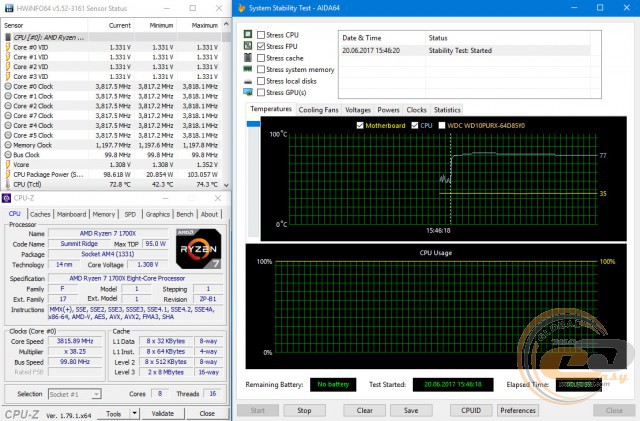Open AIDA64 Preferences
This screenshot has width=640, height=421.
pos(518,410)
